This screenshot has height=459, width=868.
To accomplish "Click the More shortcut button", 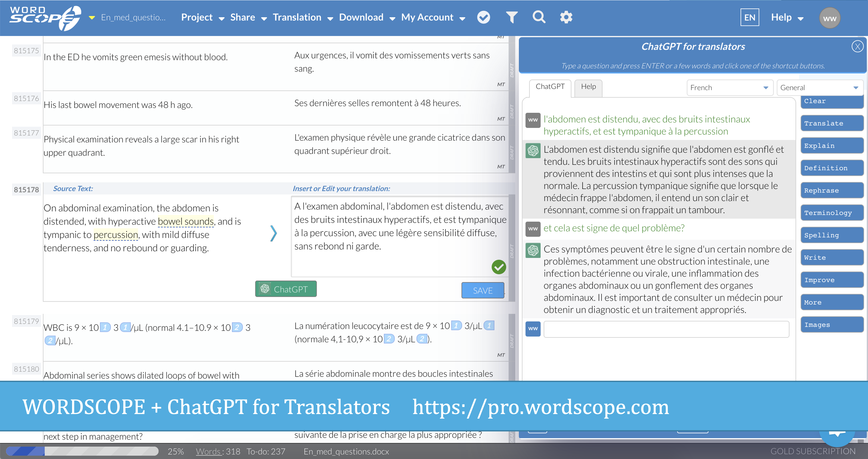I will pos(832,302).
